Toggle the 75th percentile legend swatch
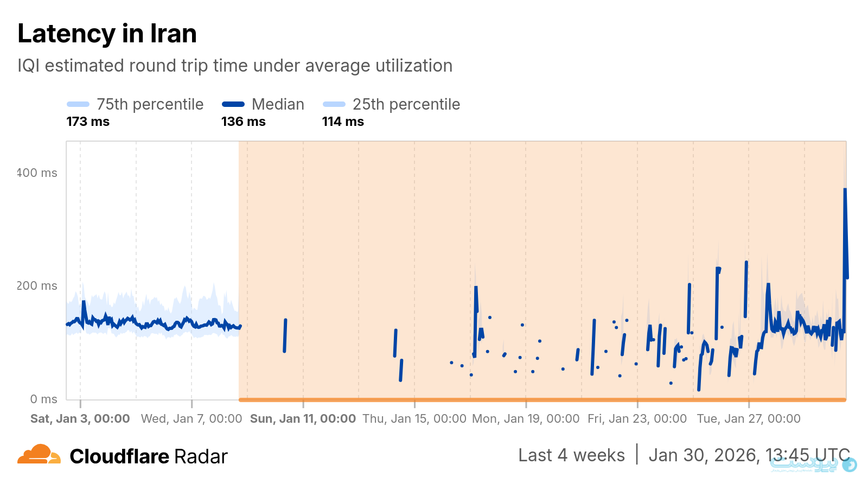This screenshot has height=483, width=868. pyautogui.click(x=78, y=104)
